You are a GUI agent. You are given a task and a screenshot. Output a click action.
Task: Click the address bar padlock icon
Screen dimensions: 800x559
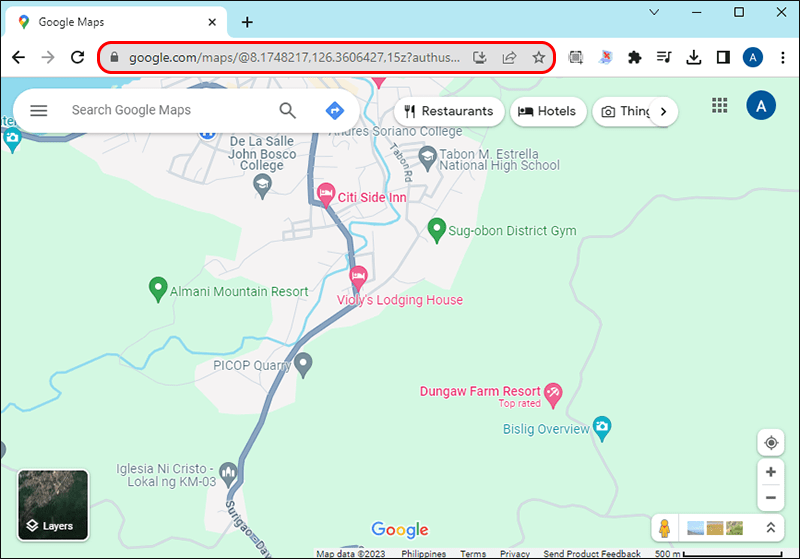[x=115, y=57]
